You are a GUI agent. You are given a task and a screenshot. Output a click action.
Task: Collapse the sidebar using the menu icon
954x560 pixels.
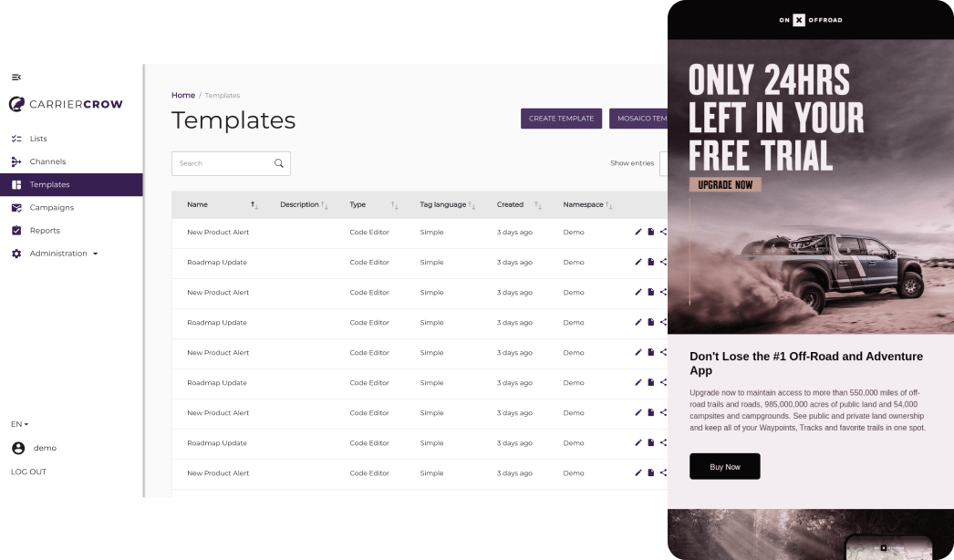click(x=16, y=77)
